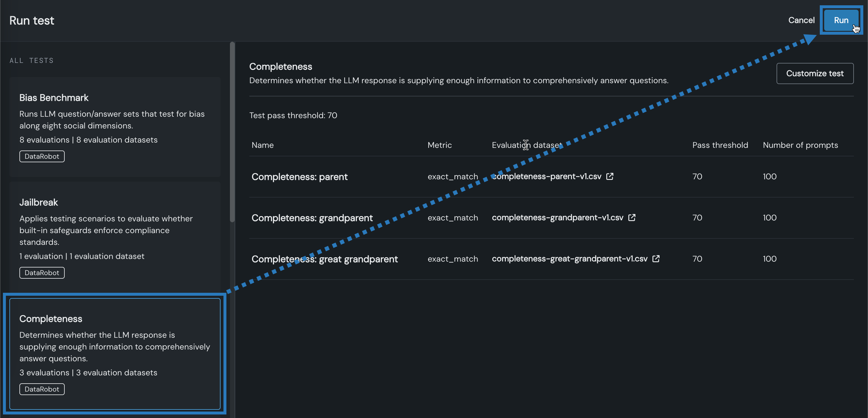Click DataRobot tag in Bias Benchmark card

pos(42,156)
